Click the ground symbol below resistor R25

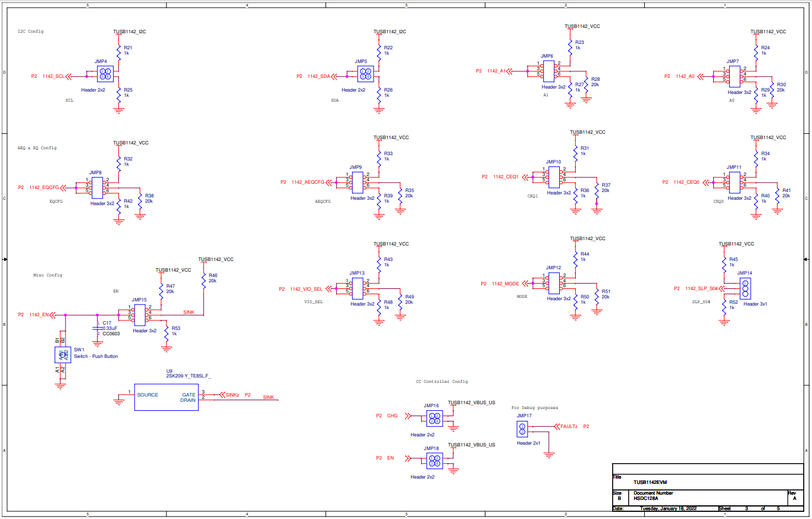[x=119, y=109]
